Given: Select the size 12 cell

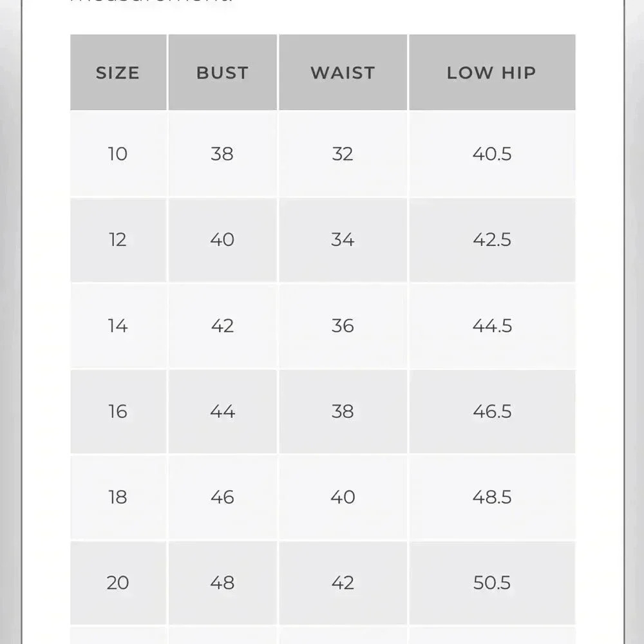Looking at the screenshot, I should [x=118, y=240].
